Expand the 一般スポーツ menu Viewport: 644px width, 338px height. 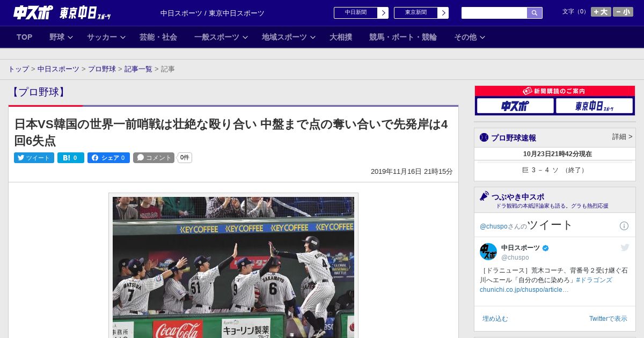tap(221, 37)
